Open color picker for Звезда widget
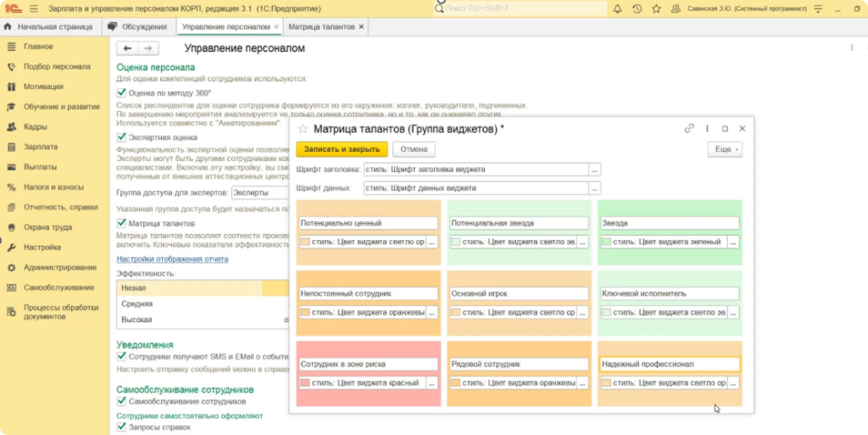The image size is (868, 435). coord(732,242)
